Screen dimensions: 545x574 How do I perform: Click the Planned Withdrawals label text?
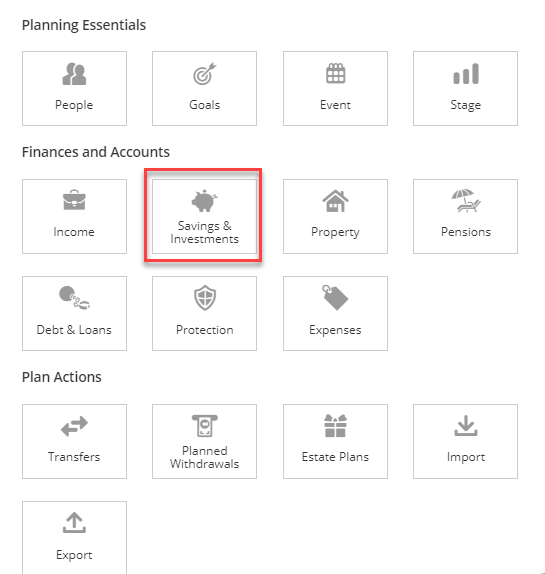point(205,457)
